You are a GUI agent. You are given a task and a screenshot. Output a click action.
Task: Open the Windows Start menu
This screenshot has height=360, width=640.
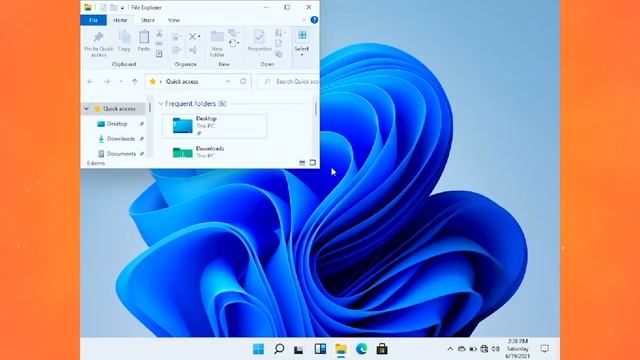tap(258, 349)
